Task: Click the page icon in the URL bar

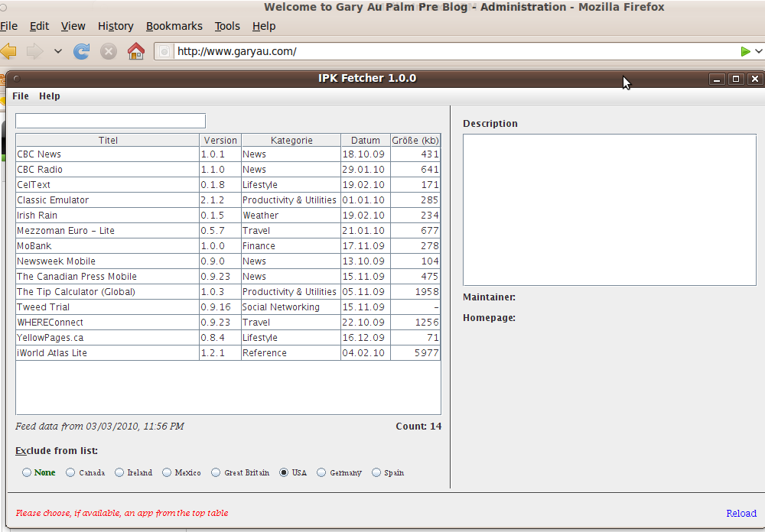Action: (165, 51)
